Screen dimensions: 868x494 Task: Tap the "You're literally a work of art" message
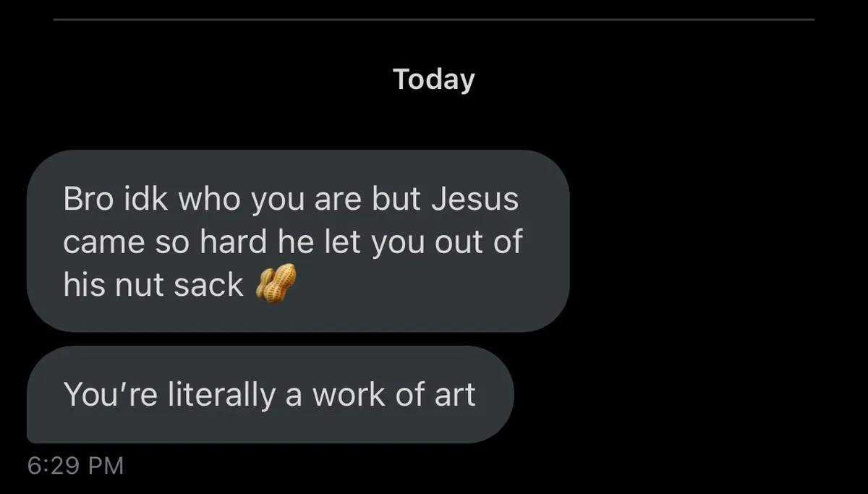270,395
